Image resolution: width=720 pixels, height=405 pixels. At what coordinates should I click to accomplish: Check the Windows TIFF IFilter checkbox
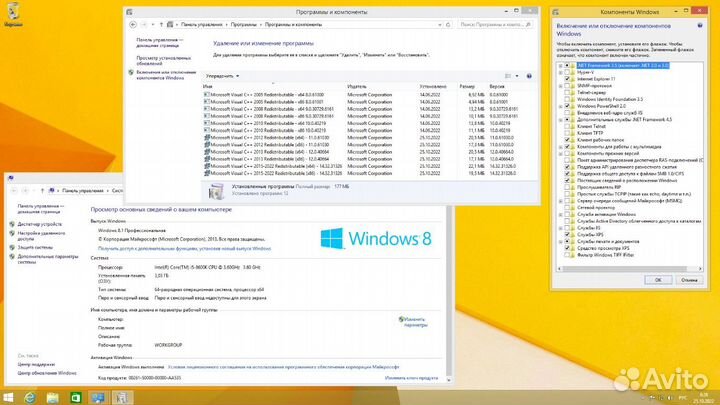(x=567, y=255)
